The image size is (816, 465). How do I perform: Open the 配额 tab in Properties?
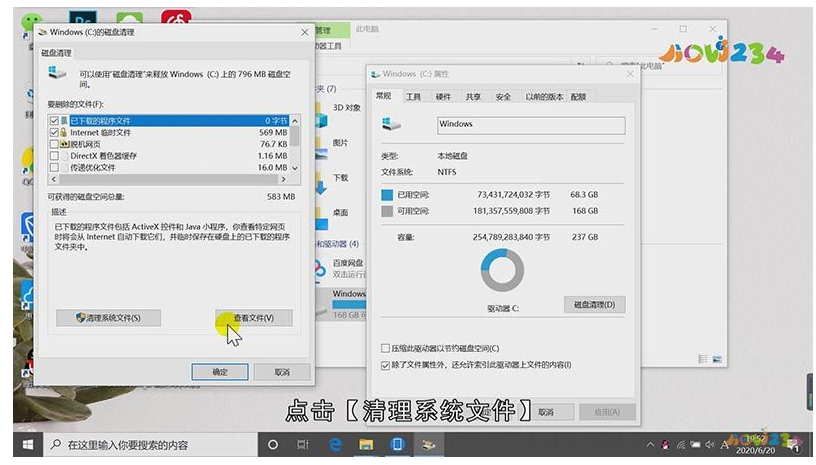point(579,97)
